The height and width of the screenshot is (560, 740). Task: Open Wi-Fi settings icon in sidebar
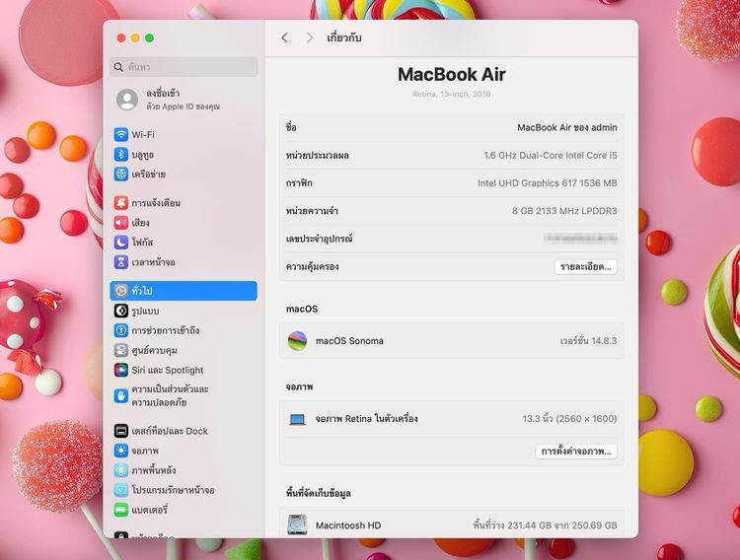pyautogui.click(x=121, y=134)
